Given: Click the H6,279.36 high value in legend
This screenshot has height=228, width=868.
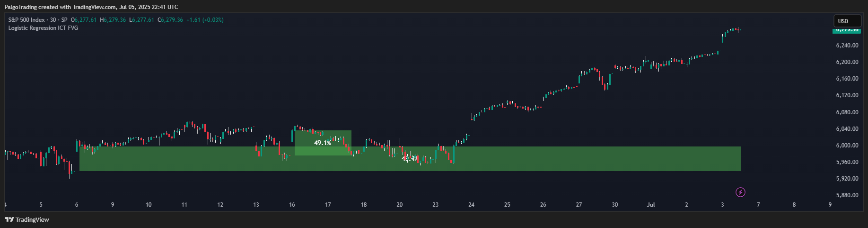Looking at the screenshot, I should click(x=113, y=20).
